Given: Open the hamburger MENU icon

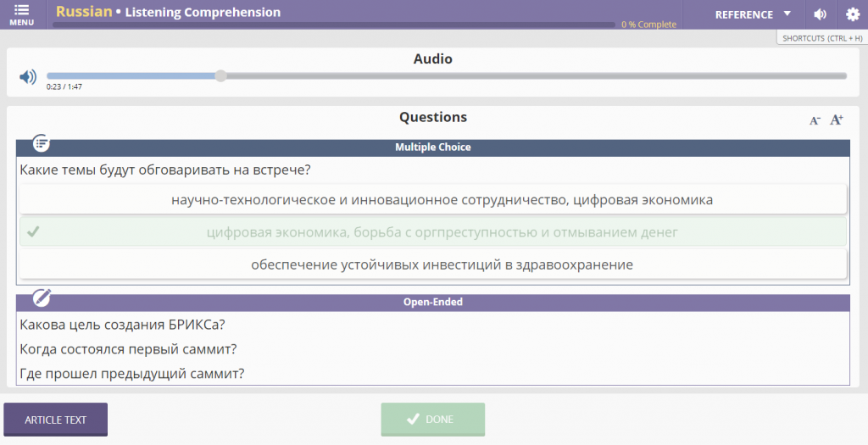Looking at the screenshot, I should point(21,14).
